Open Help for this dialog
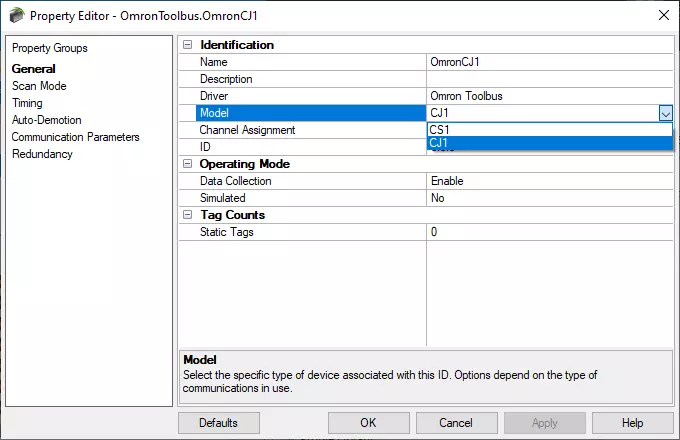680x440 pixels. pyautogui.click(x=633, y=423)
